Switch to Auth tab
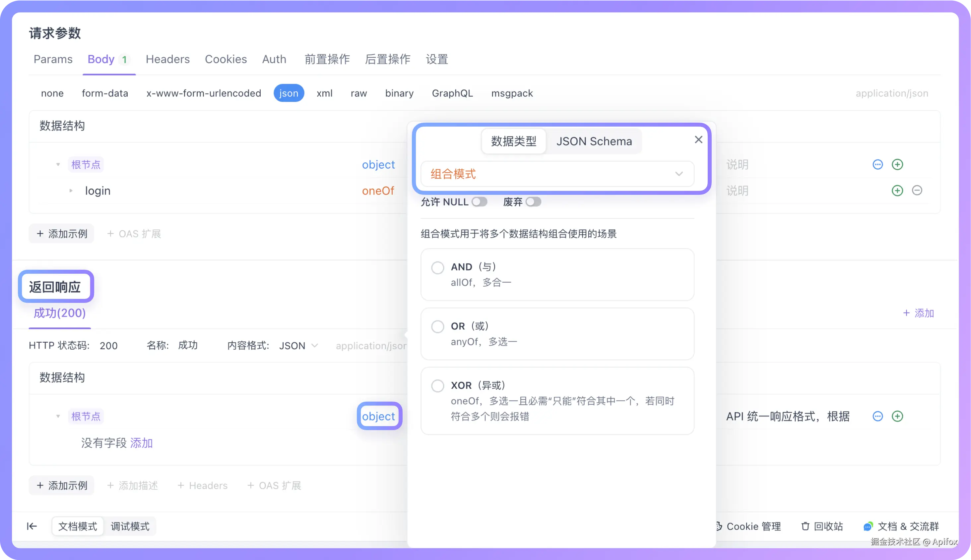This screenshot has width=971, height=560. pos(274,59)
